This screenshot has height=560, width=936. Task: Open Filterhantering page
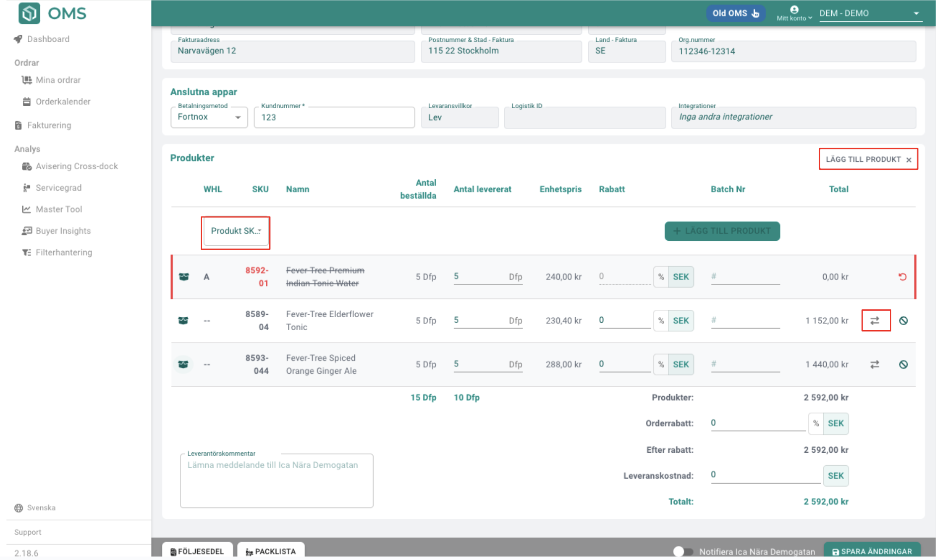point(64,252)
